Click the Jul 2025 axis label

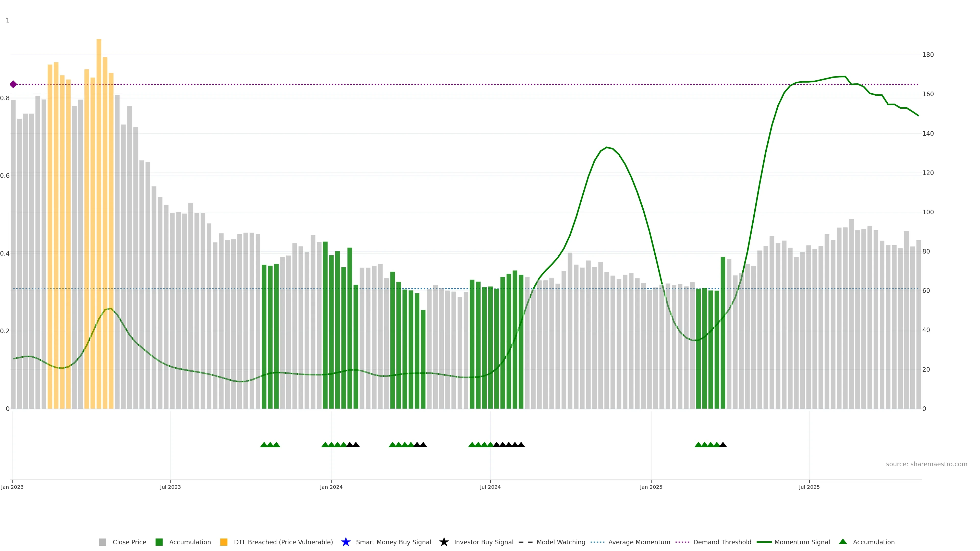[x=809, y=487]
